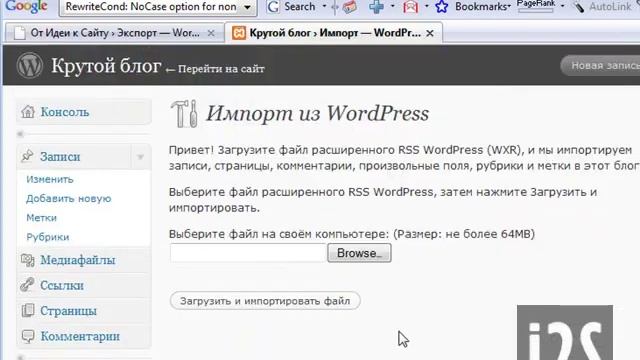Image resolution: width=640 pixels, height=360 pixels.
Task: Open the Search button dropdown arrow
Action: [x=324, y=6]
